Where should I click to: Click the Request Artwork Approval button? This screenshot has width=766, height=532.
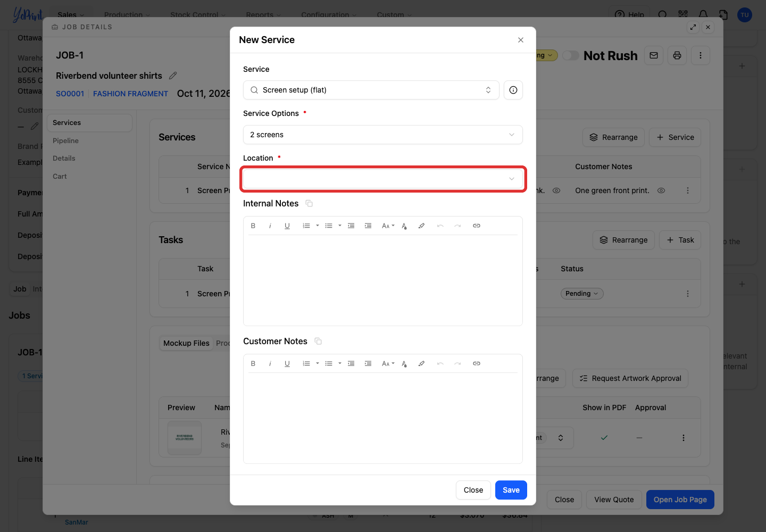(630, 378)
